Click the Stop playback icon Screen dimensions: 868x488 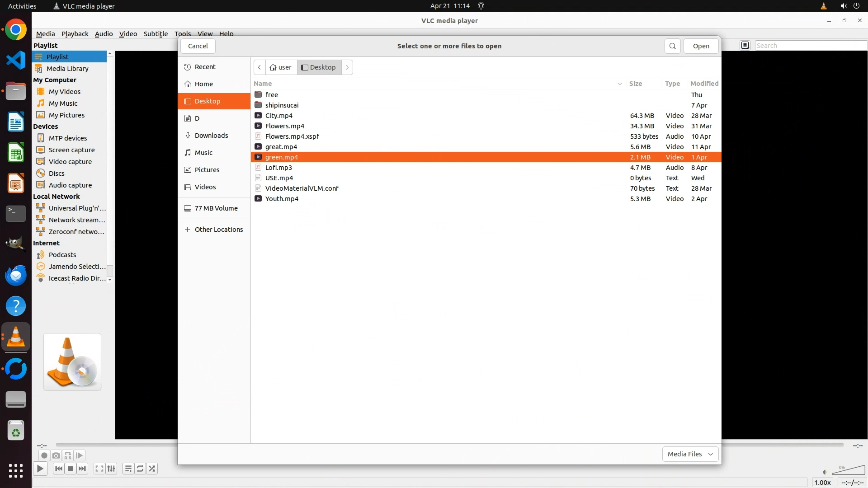pyautogui.click(x=71, y=469)
